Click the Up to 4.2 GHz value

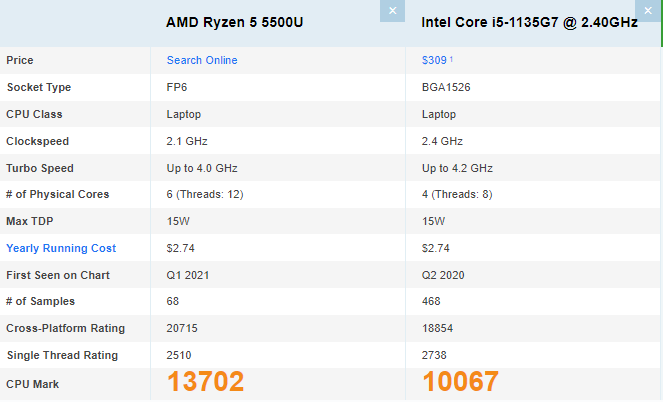click(458, 168)
